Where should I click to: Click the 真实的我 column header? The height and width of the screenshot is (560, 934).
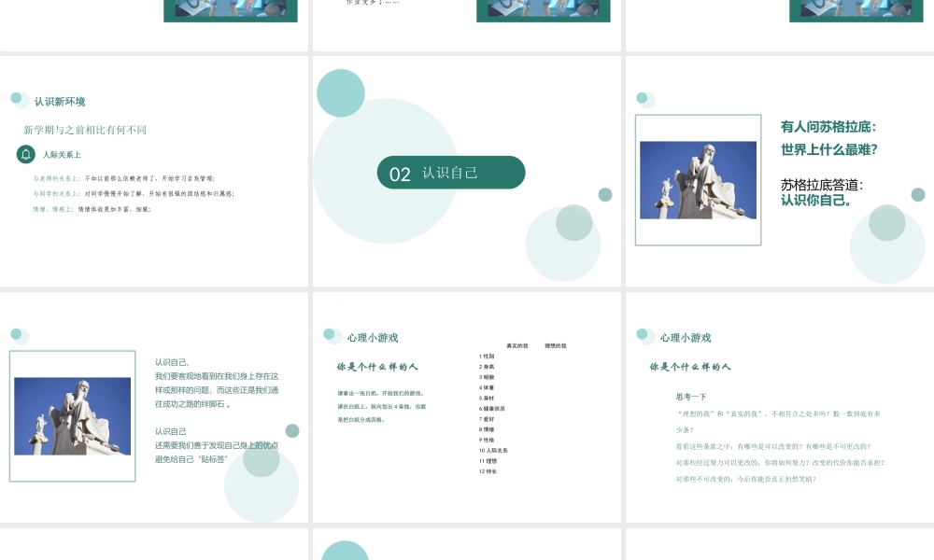[x=517, y=345]
